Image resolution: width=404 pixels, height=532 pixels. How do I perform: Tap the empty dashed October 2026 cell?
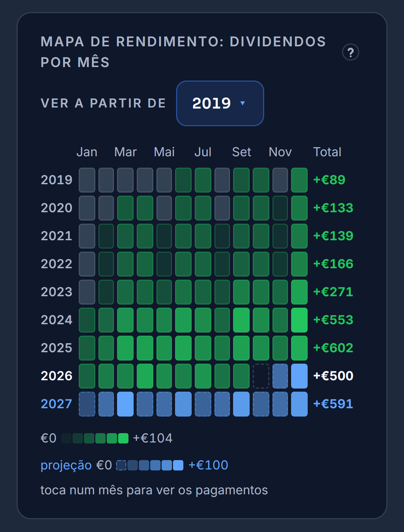coord(261,376)
